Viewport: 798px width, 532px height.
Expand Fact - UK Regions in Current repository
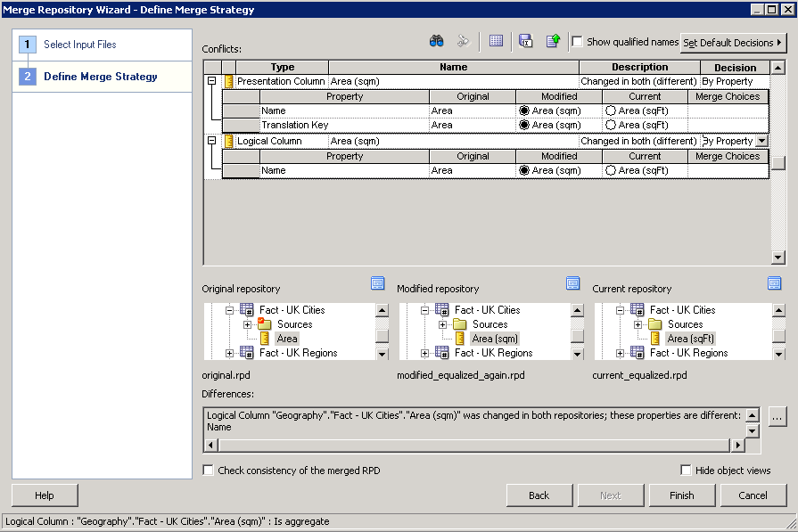(x=620, y=353)
